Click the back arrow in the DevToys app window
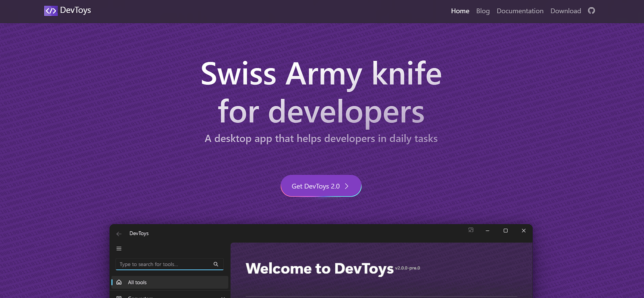 [119, 234]
